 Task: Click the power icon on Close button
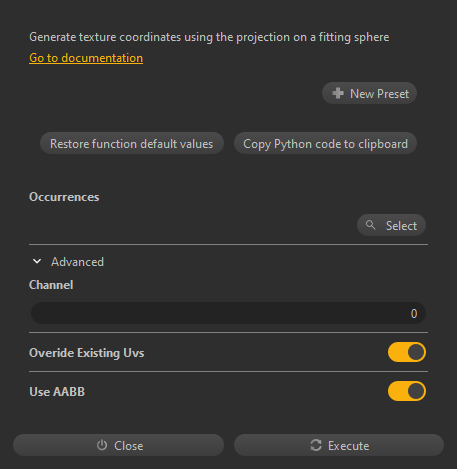pyautogui.click(x=102, y=445)
